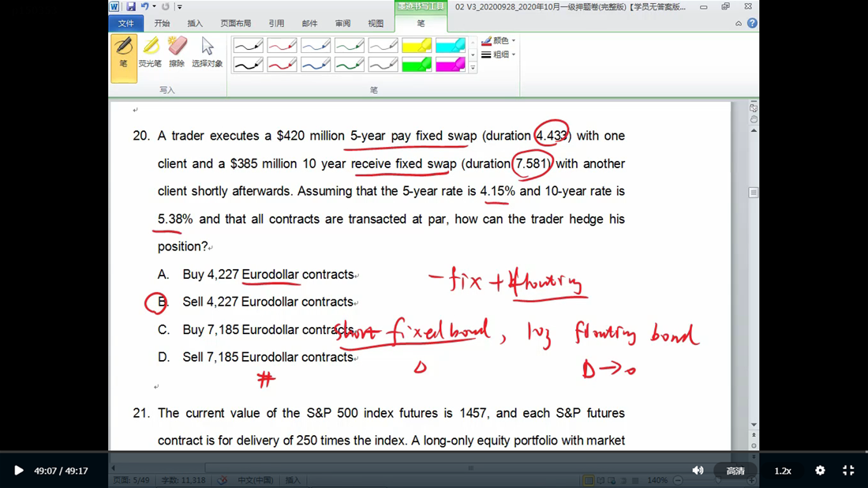Choose the green pen style in top row
This screenshot has width=868, height=488.
click(x=350, y=46)
